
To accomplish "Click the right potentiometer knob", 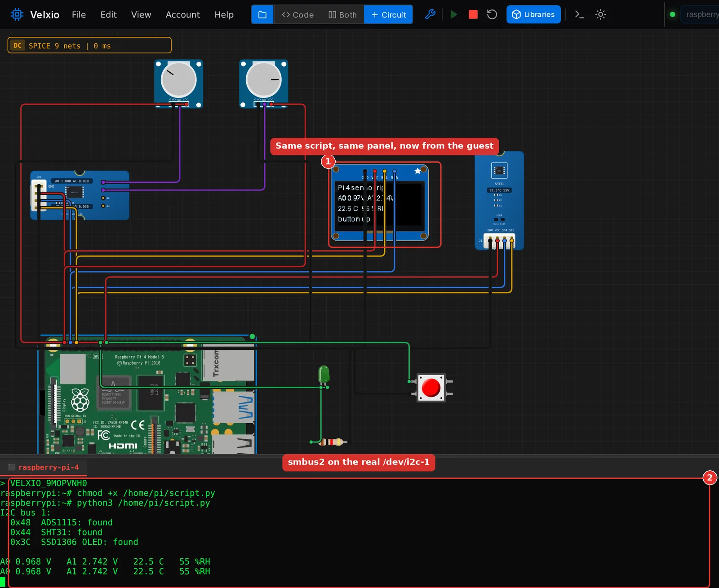I will click(263, 80).
